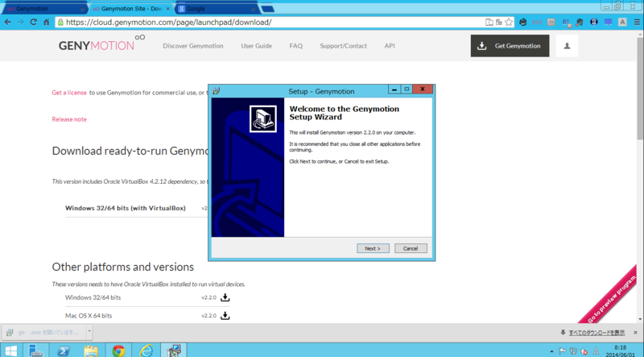Click the blue speech bubble extension icon

pos(609,23)
